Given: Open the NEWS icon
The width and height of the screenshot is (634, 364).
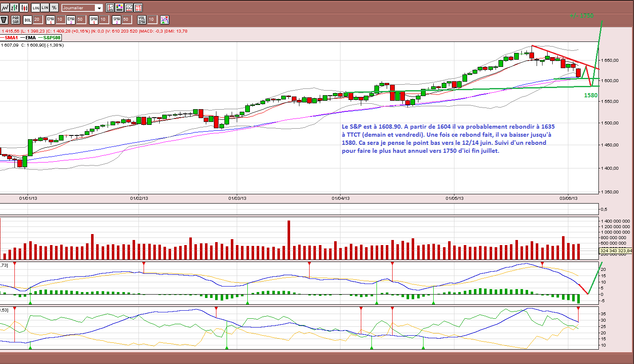Looking at the screenshot, I should click(138, 8).
